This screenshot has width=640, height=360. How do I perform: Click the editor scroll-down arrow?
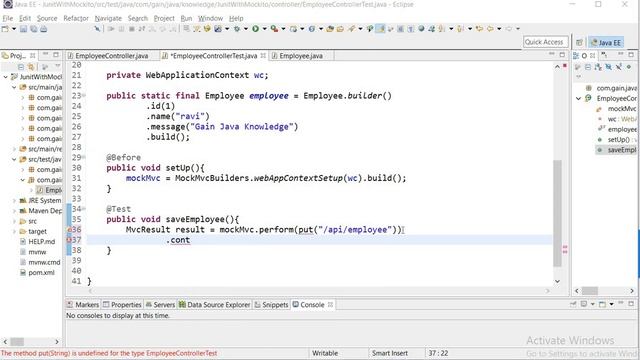[x=557, y=281]
